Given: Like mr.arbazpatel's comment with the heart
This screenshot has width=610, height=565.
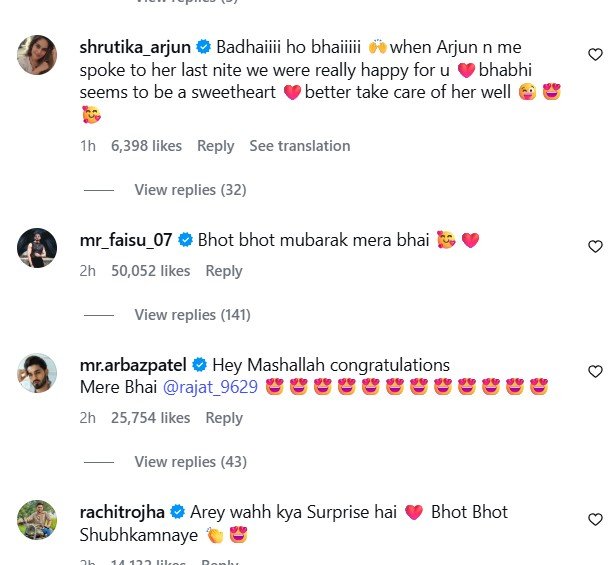Looking at the screenshot, I should click(x=595, y=371).
